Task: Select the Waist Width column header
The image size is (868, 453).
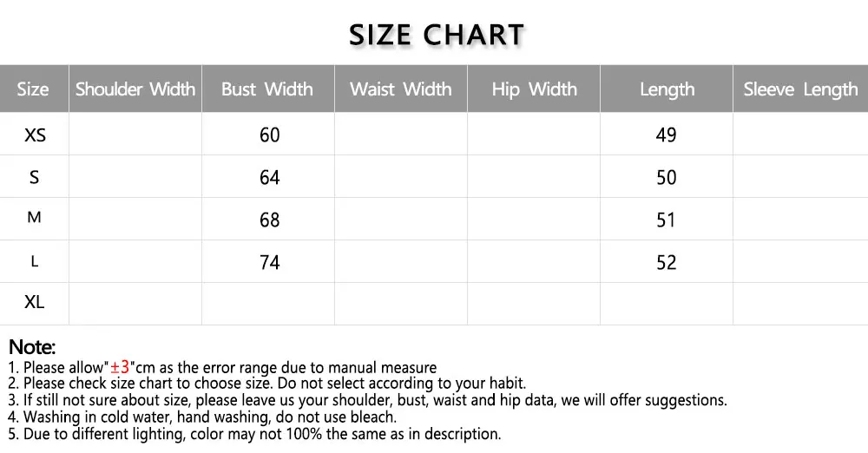Action: [x=401, y=89]
